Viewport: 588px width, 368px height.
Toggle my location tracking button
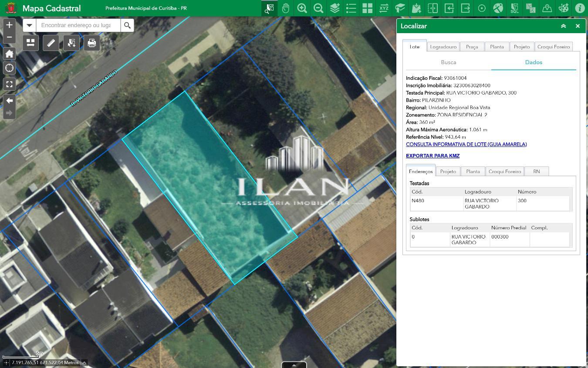click(9, 68)
